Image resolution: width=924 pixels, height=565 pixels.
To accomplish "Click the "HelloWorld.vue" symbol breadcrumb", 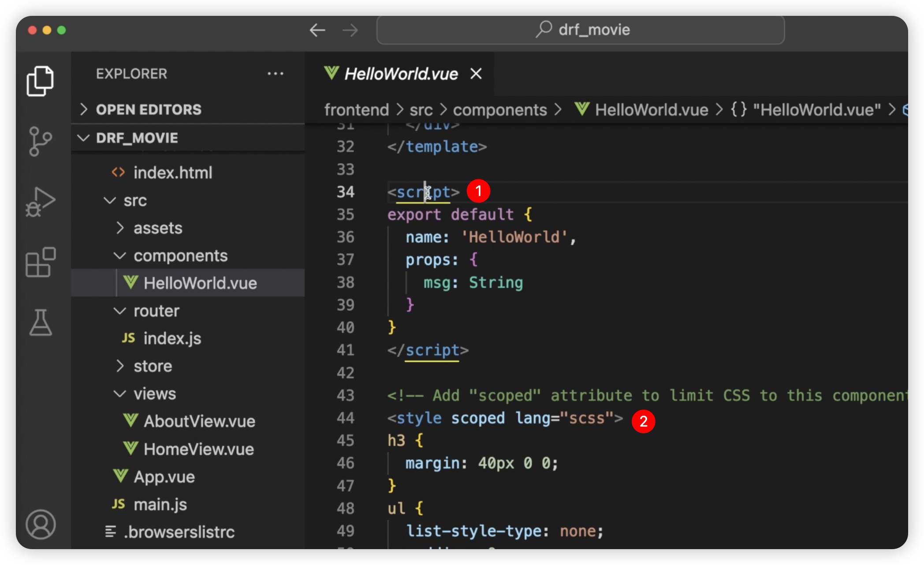I will (805, 110).
